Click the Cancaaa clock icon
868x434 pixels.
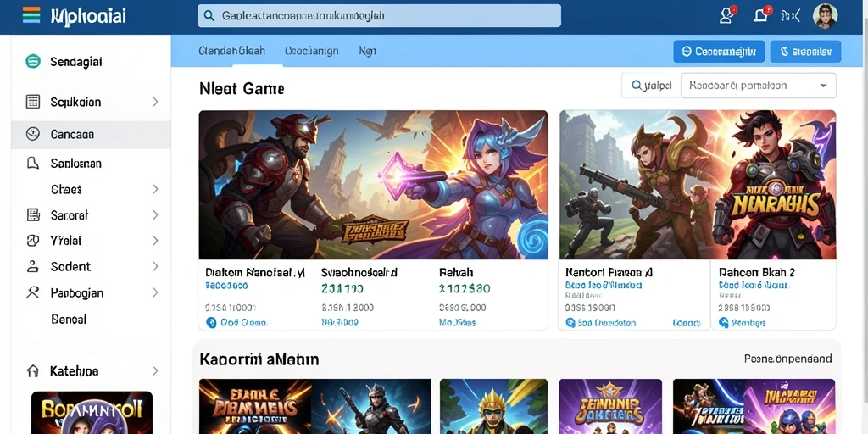pyautogui.click(x=33, y=134)
